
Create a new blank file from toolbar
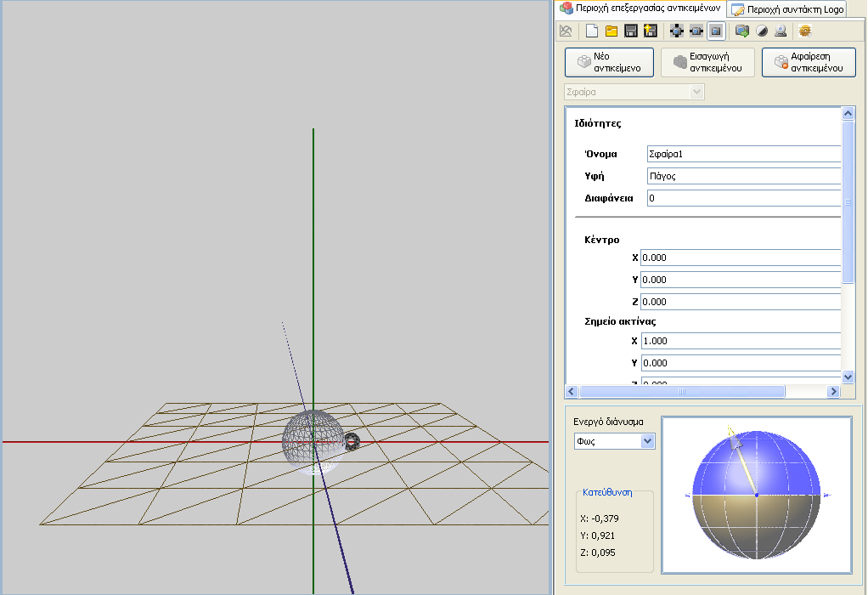tap(592, 31)
